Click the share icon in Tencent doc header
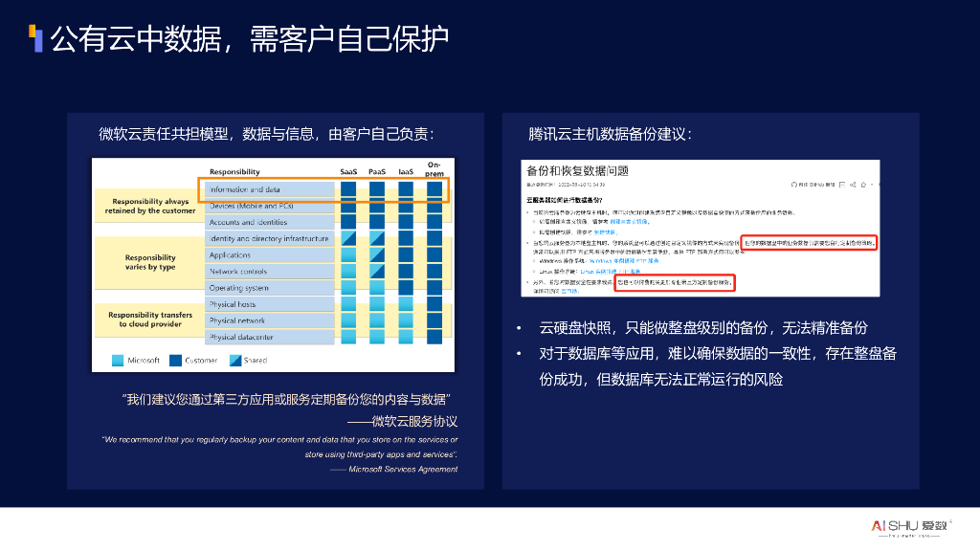Image resolution: width=980 pixels, height=551 pixels. (x=853, y=185)
